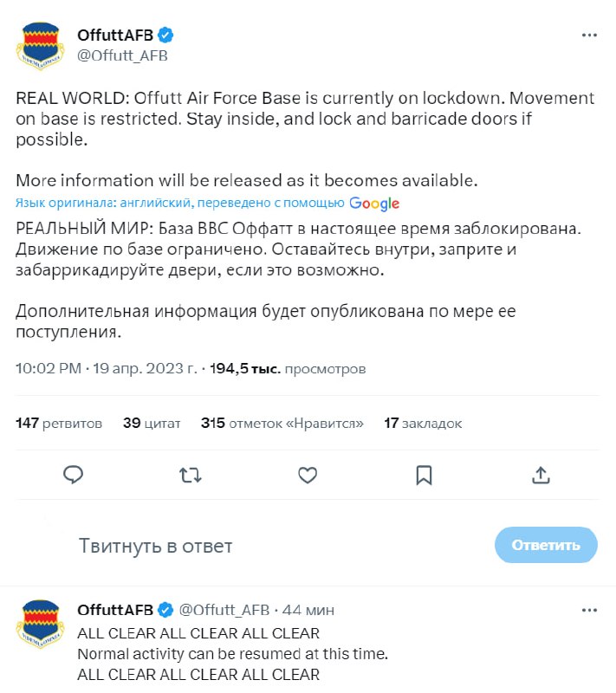
Task: Click the 17 bookmarks count
Action: click(423, 424)
